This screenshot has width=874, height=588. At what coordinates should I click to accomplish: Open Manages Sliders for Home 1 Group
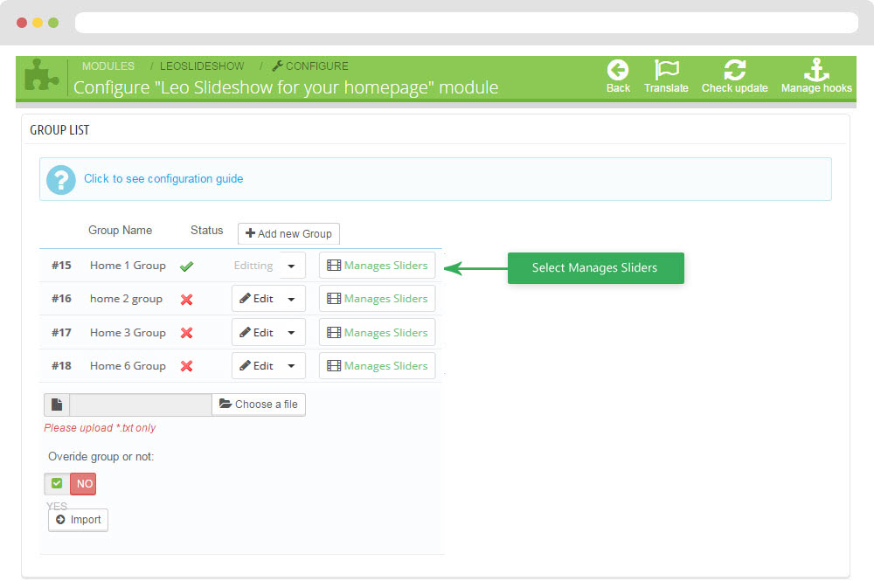[x=378, y=266]
